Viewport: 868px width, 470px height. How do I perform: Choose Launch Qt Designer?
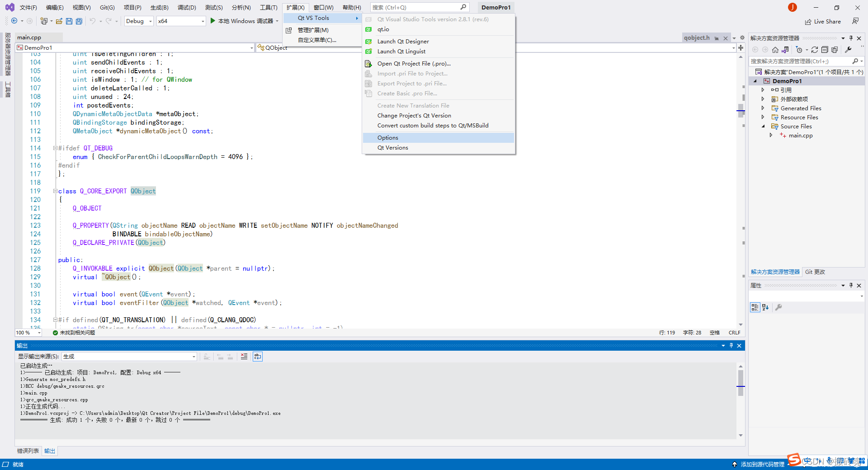(x=439, y=41)
